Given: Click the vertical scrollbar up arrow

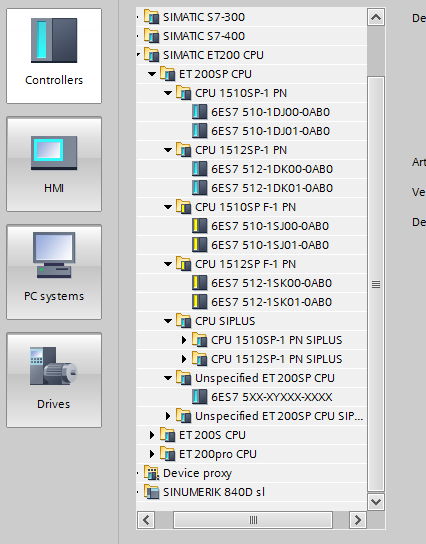Looking at the screenshot, I should pos(376,17).
